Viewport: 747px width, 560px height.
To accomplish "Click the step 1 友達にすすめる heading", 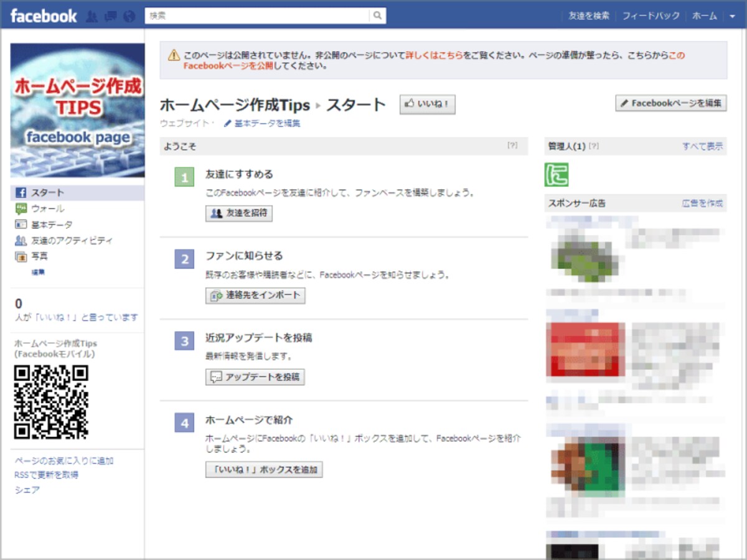I will [x=239, y=174].
